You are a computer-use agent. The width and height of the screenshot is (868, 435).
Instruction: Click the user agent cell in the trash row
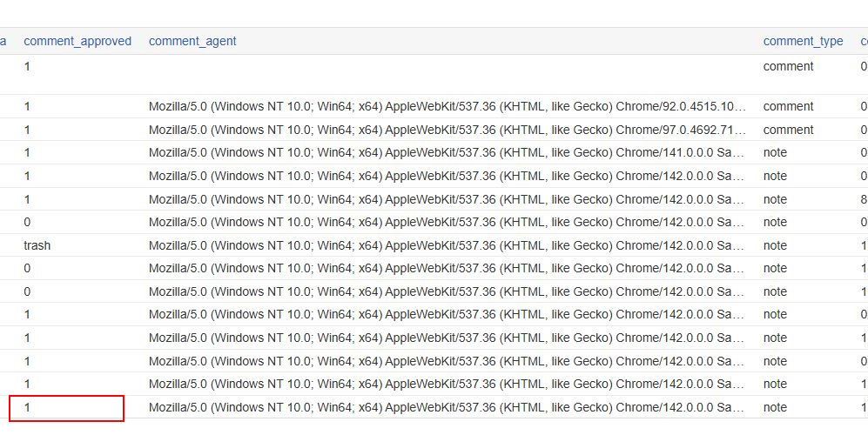(447, 245)
